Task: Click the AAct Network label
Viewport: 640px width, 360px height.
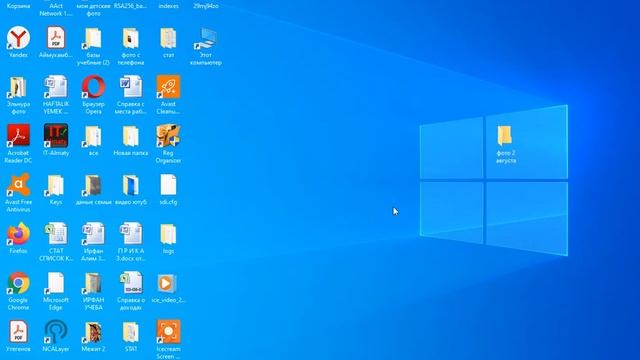Action: coord(56,9)
